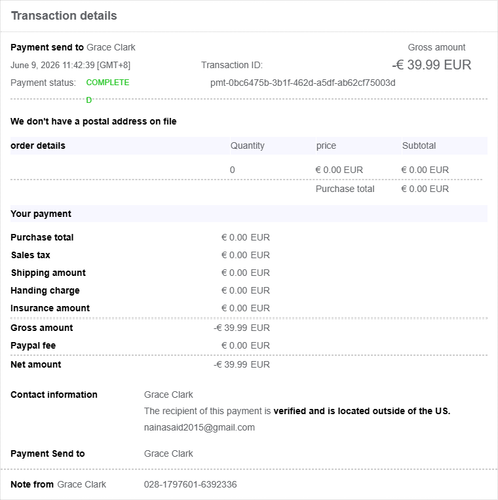Click the 'Contact information' label

point(54,395)
